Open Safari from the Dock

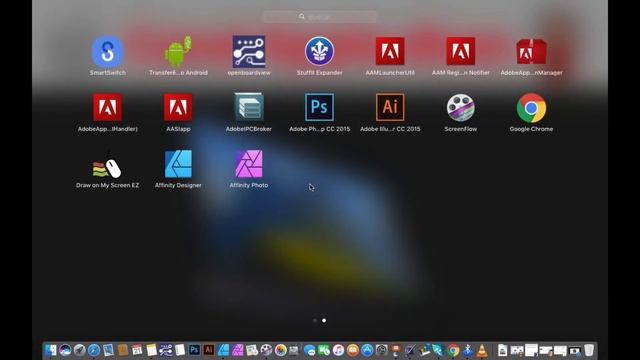(x=94, y=350)
